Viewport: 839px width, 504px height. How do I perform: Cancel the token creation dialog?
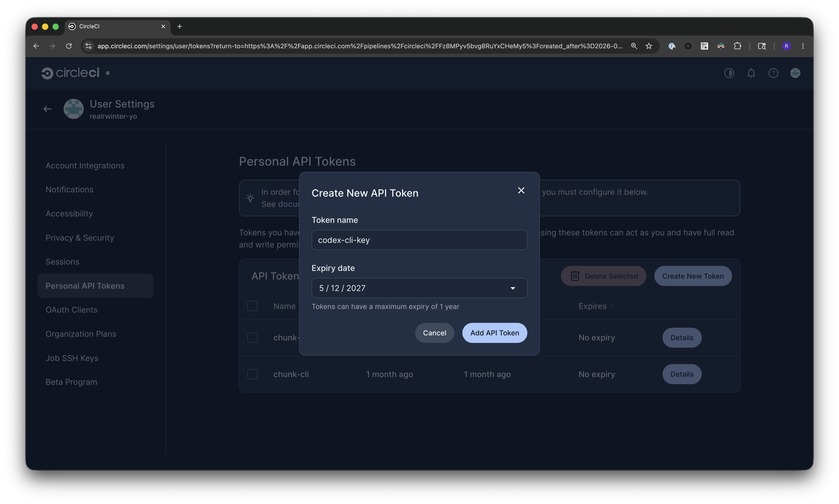tap(434, 333)
